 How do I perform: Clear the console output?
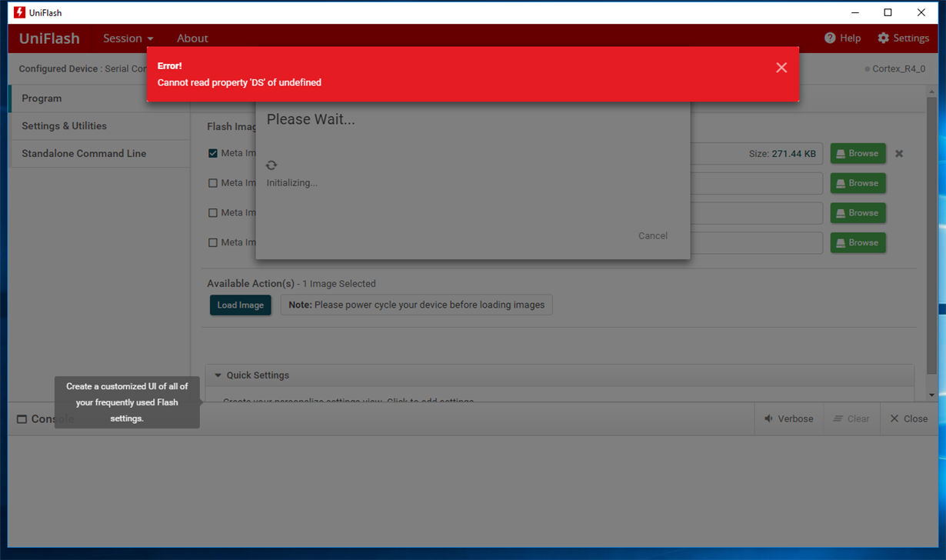851,418
